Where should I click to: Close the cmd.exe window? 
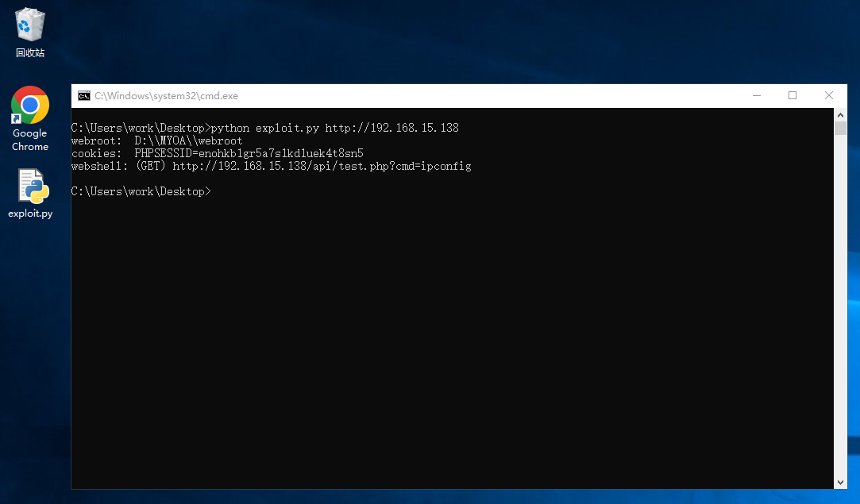pos(829,95)
